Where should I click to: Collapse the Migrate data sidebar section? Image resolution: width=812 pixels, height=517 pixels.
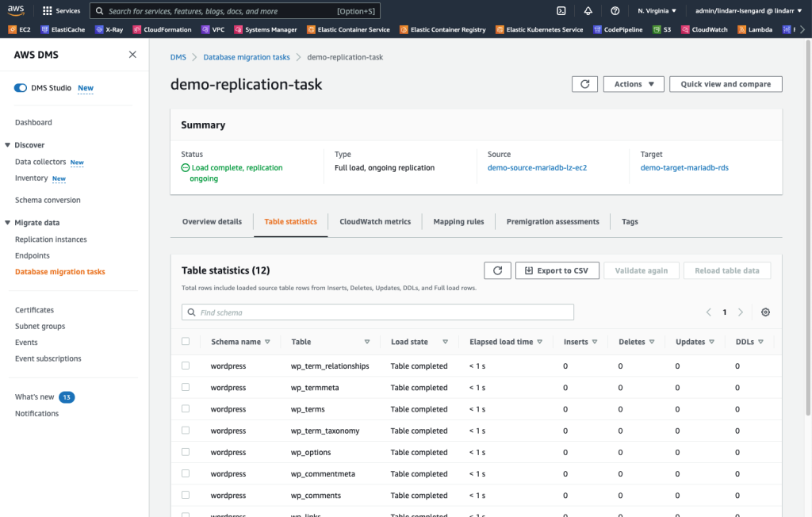(8, 223)
